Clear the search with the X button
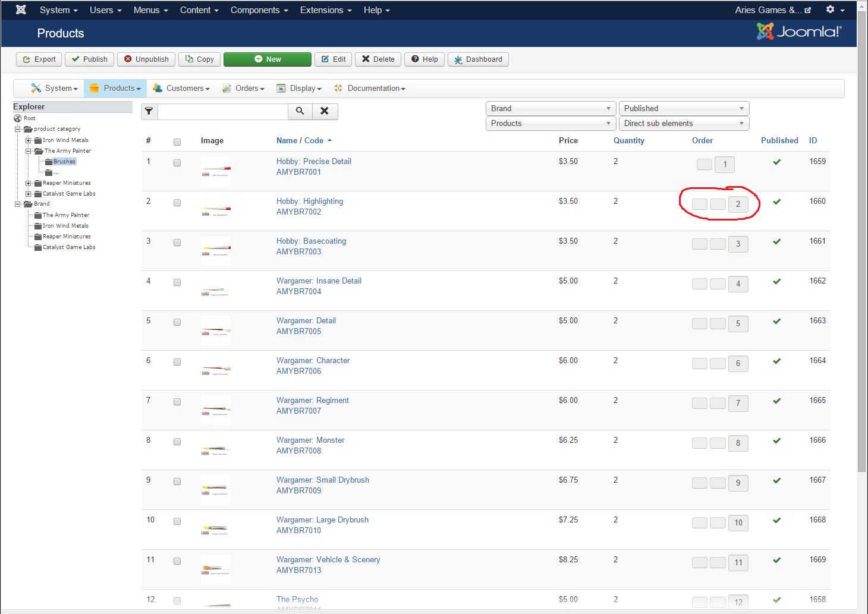Viewport: 868px width, 614px height. tap(325, 111)
